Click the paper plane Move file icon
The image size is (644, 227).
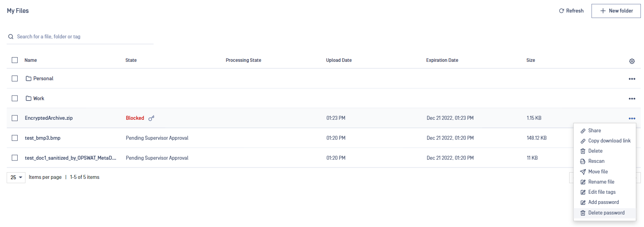click(x=583, y=172)
